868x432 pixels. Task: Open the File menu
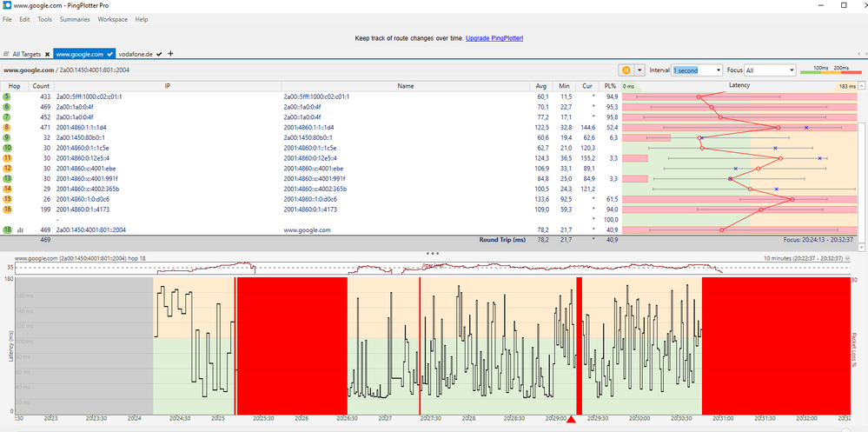point(7,19)
